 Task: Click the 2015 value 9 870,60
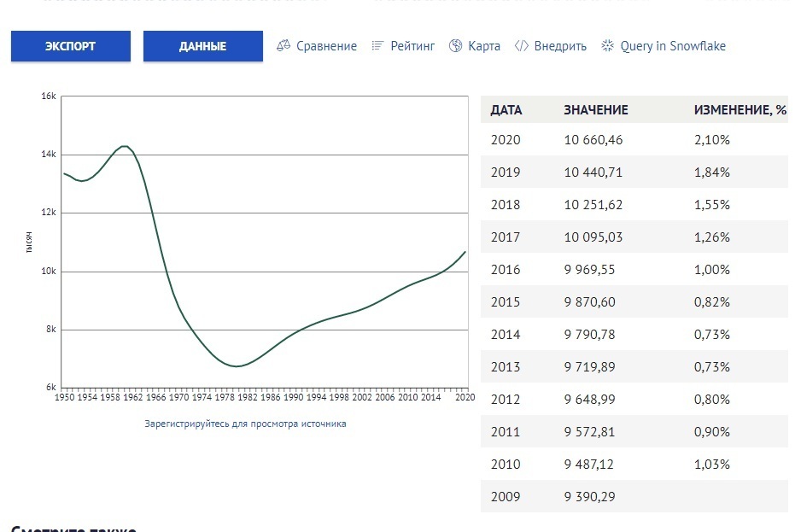(x=589, y=302)
